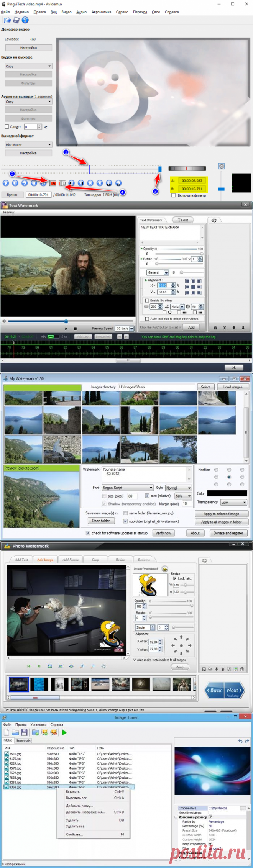The image size is (253, 868).
Task: Click the new blank document icon in Image Tuner
Action: pos(7,732)
